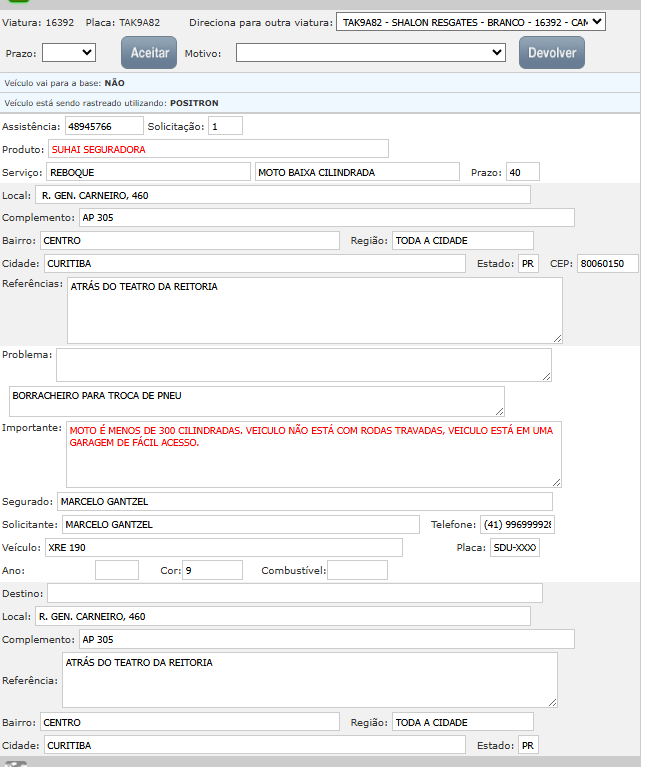Click the Devolver button
This screenshot has width=669, height=767.
(551, 52)
